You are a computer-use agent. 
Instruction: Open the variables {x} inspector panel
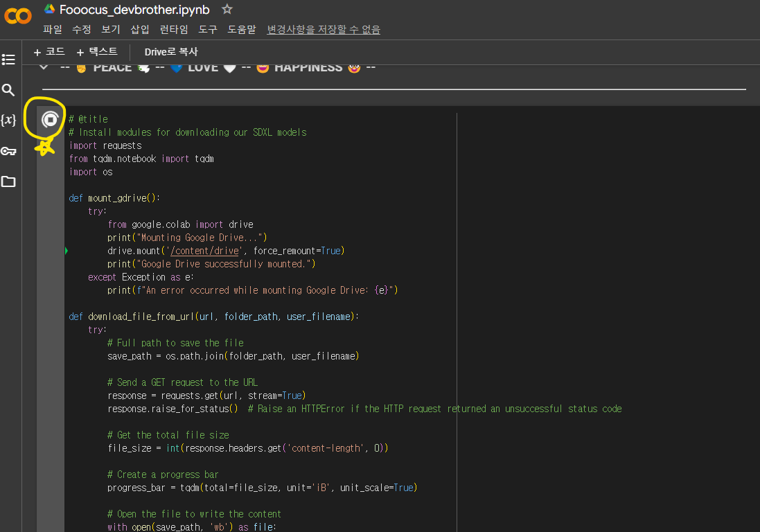point(8,120)
